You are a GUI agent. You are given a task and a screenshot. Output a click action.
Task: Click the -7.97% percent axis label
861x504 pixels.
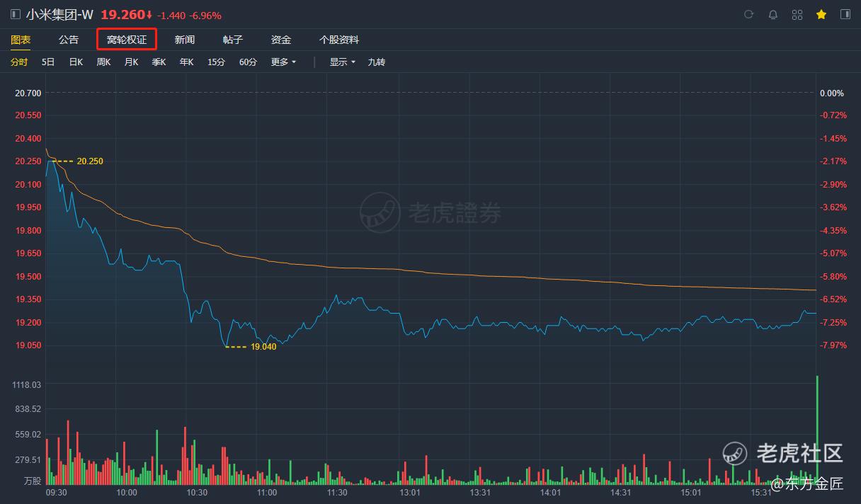833,345
